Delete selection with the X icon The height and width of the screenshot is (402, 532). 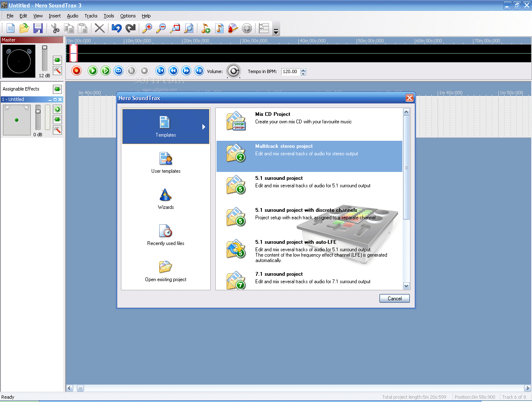[99, 28]
